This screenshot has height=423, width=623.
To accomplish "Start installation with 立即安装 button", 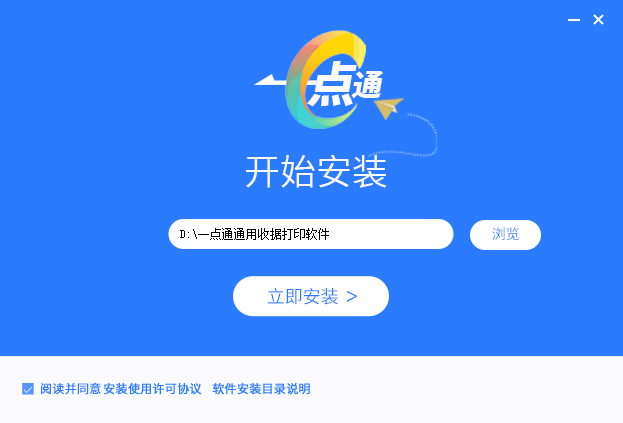I will 311,296.
